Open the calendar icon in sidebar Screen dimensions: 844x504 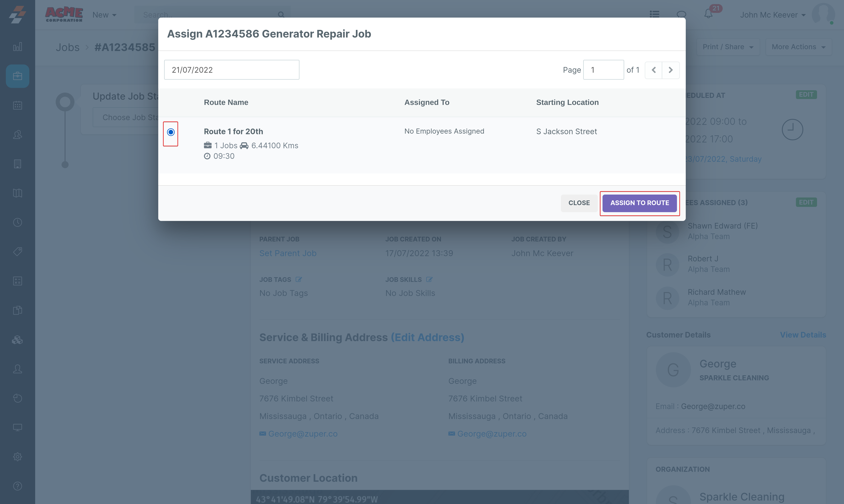[18, 105]
